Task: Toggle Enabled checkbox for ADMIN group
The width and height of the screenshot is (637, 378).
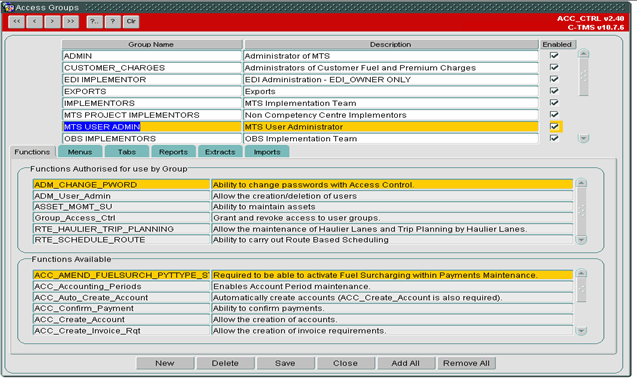Action: click(x=554, y=55)
